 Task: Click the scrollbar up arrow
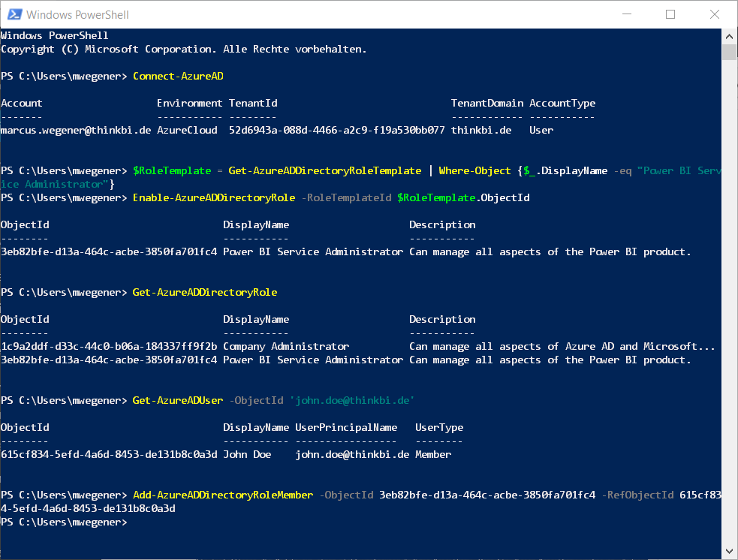[x=729, y=36]
